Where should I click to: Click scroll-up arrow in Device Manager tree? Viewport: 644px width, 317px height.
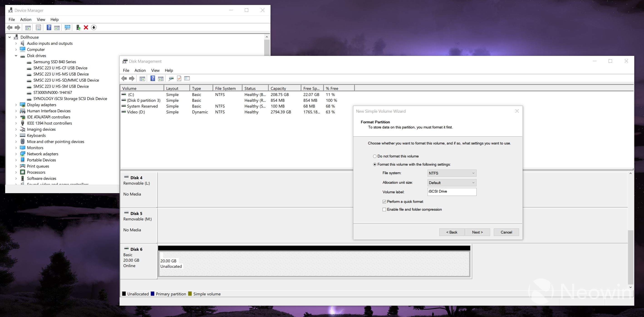[267, 37]
